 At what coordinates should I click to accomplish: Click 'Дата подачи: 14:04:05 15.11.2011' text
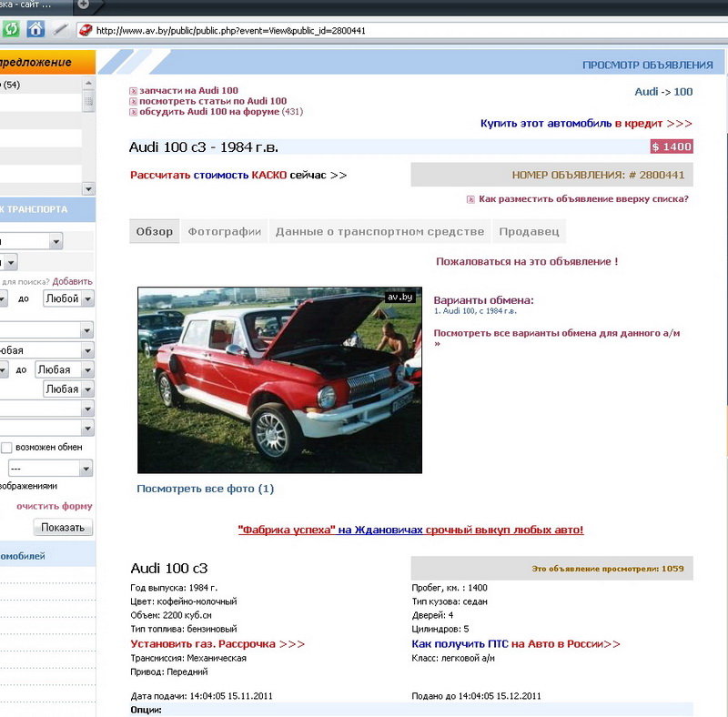tap(201, 696)
